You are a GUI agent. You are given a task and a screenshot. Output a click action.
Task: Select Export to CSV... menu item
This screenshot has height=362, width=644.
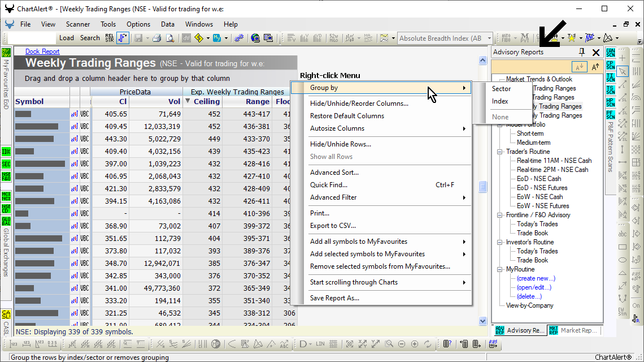click(333, 226)
